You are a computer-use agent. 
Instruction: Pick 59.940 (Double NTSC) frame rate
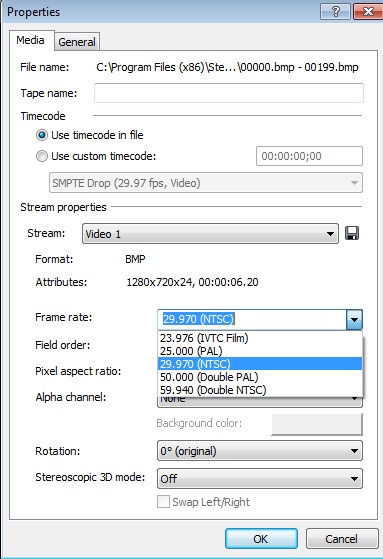[x=260, y=390]
